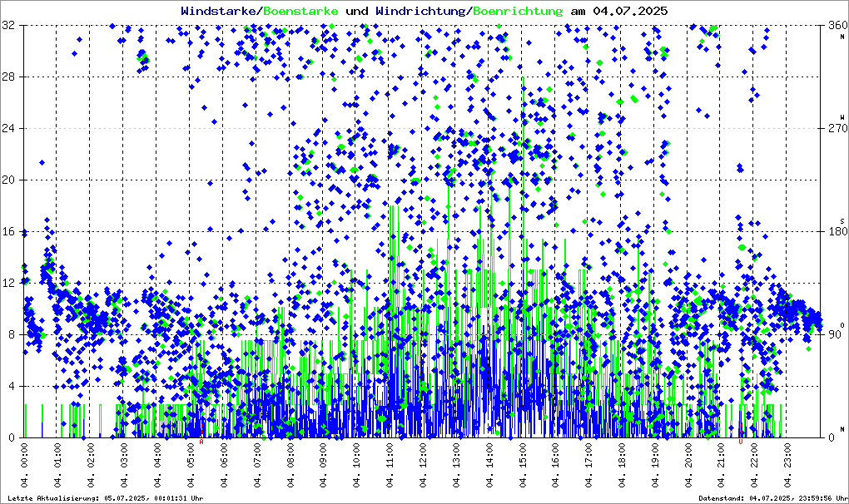Click the '04. 22:00' time axis label

755,465
